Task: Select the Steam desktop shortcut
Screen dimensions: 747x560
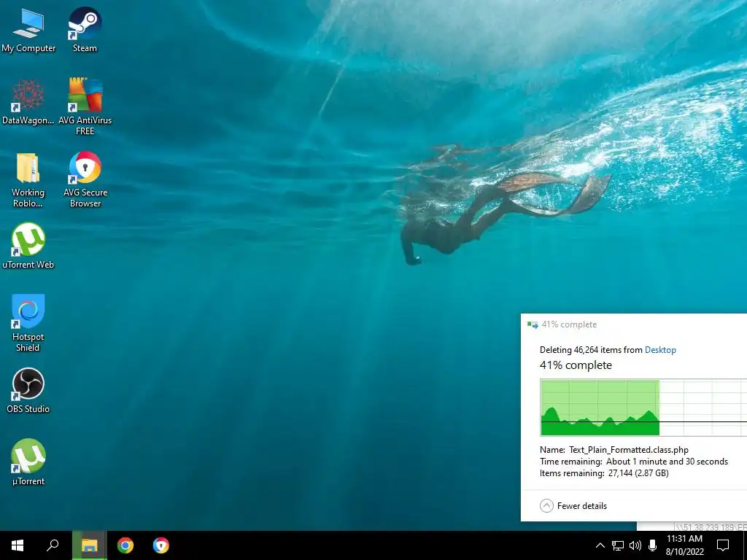Action: pyautogui.click(x=85, y=30)
